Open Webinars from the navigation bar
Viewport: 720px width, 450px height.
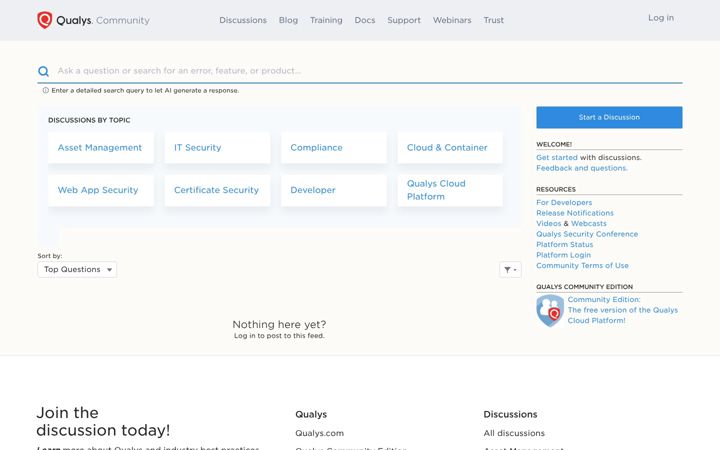point(452,20)
